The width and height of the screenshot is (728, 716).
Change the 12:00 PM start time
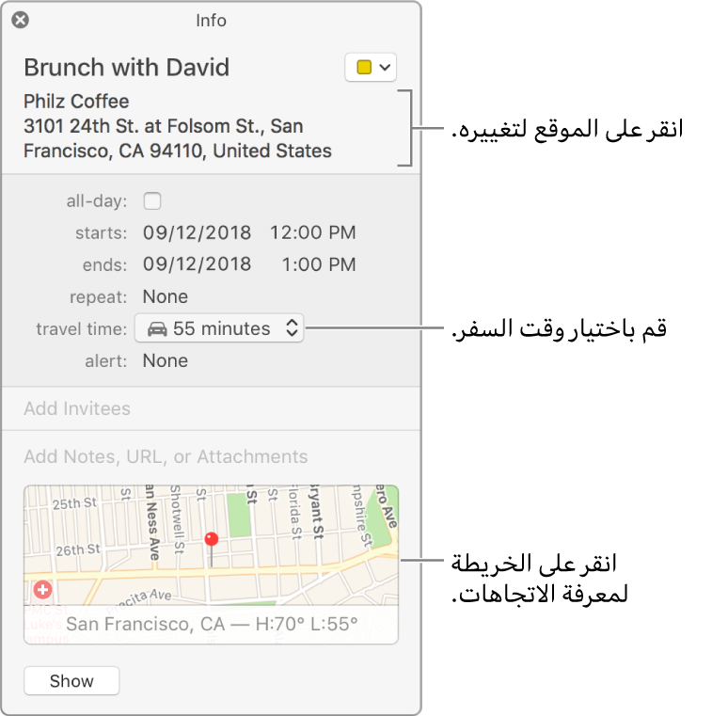[x=312, y=232]
